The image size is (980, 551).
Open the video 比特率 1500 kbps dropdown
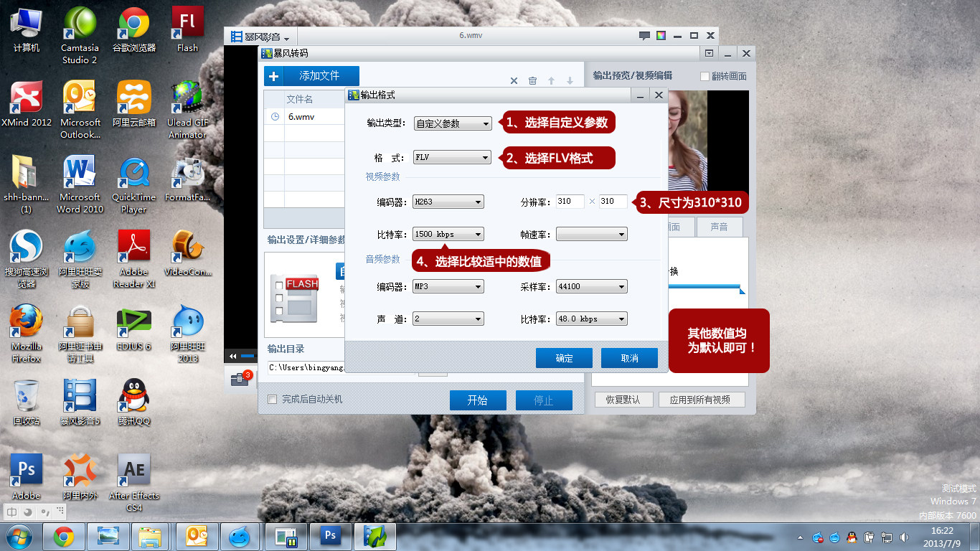pos(448,235)
